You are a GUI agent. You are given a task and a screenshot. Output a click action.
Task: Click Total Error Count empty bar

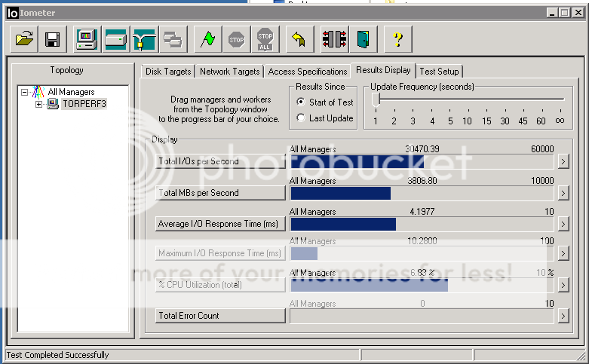click(422, 316)
